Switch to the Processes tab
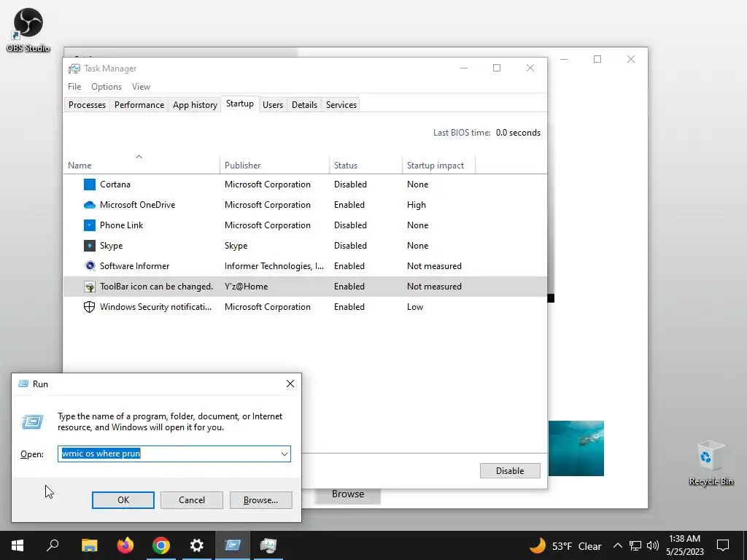 (88, 105)
